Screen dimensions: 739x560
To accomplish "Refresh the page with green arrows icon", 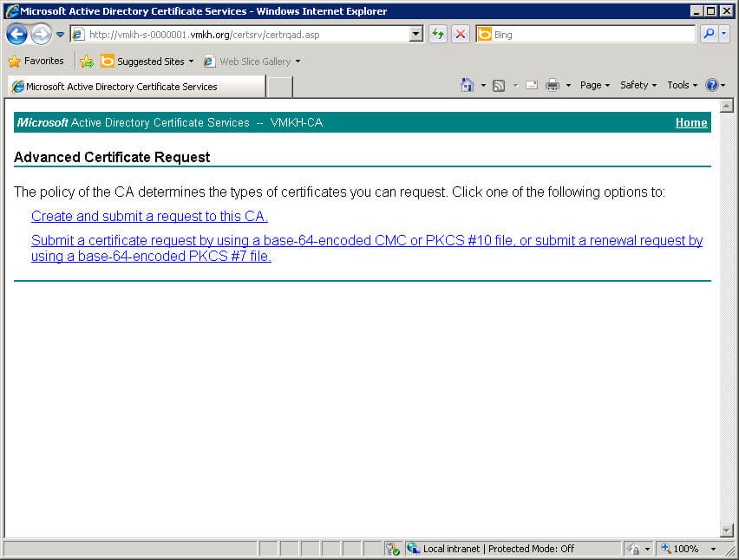I will [x=438, y=35].
